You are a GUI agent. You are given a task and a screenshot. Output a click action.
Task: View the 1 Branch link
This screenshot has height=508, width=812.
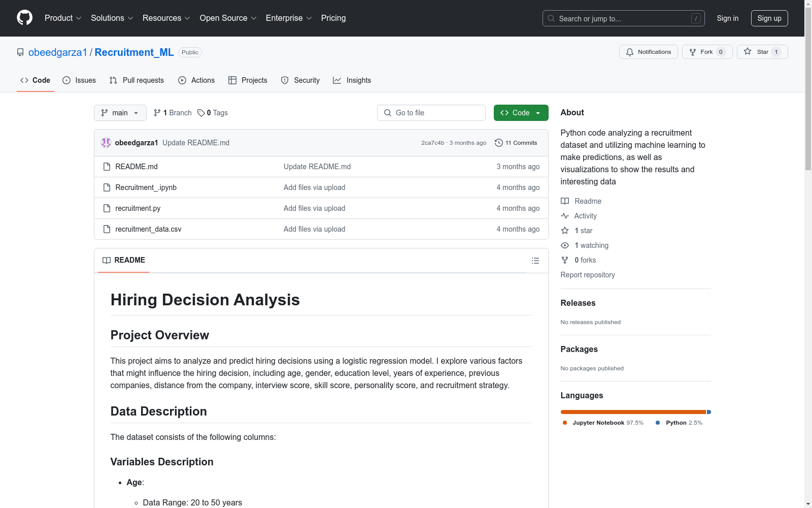point(173,113)
